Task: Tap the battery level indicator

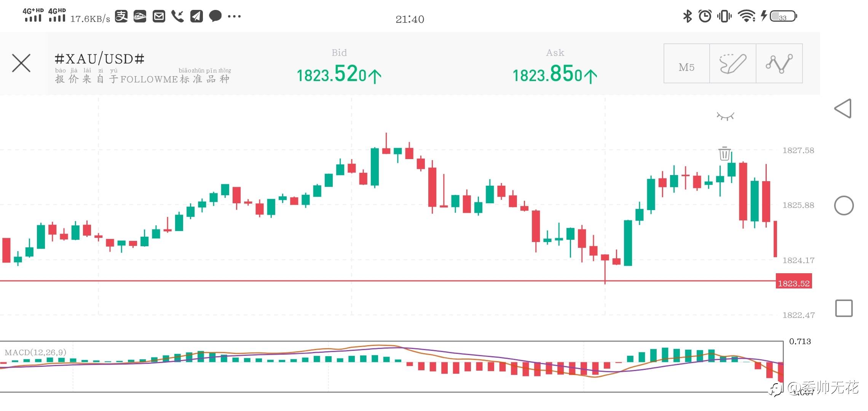Action: [783, 16]
